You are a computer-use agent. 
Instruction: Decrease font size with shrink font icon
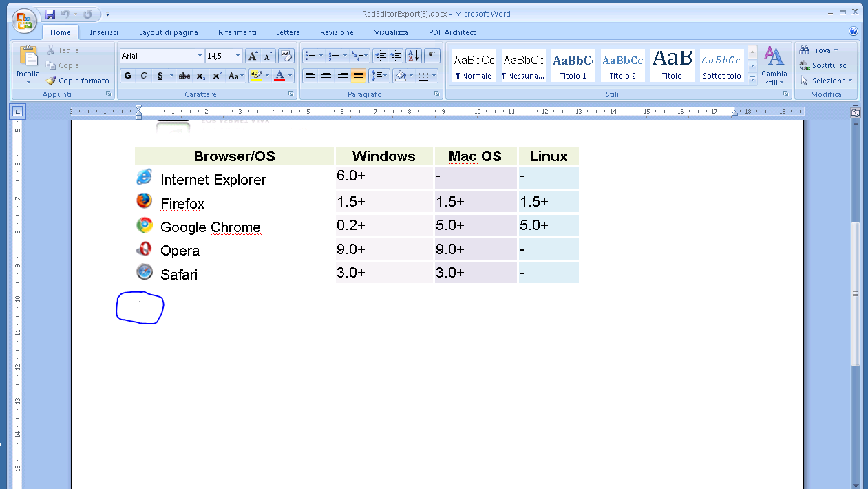point(268,56)
